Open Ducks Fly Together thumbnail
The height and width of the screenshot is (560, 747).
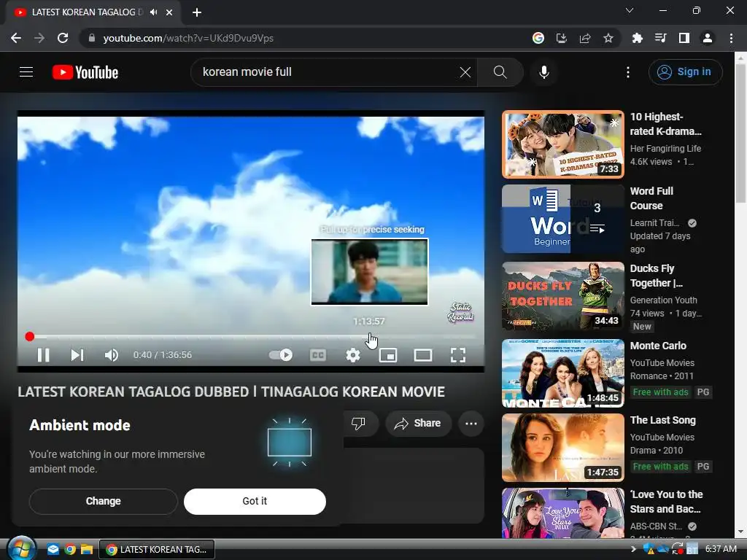562,296
